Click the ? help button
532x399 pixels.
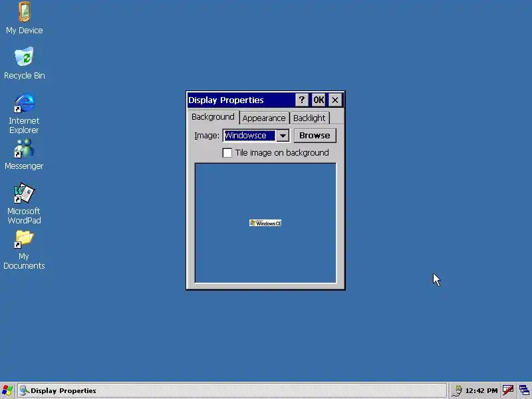pyautogui.click(x=302, y=100)
